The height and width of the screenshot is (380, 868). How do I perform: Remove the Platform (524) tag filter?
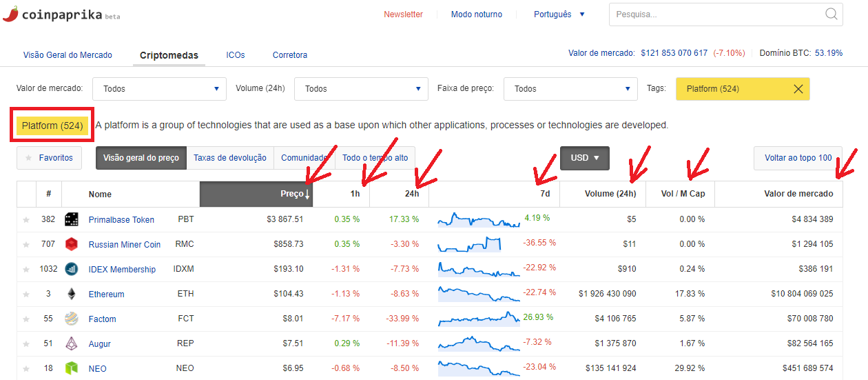click(x=798, y=89)
